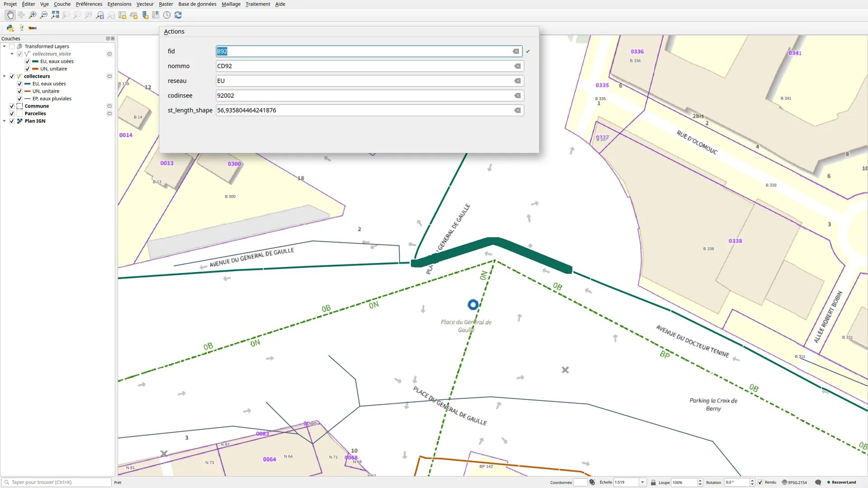Clear the nommo field value
This screenshot has width=868, height=488.
(518, 66)
